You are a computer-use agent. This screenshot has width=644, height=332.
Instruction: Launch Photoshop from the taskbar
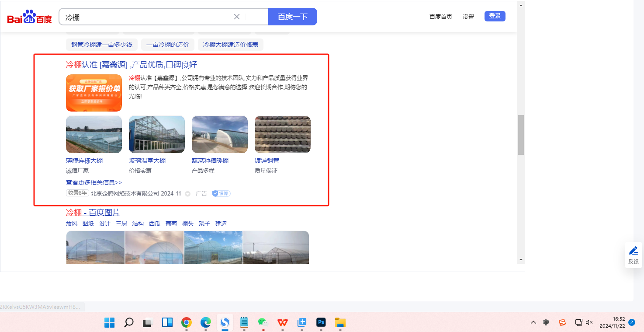click(x=321, y=322)
